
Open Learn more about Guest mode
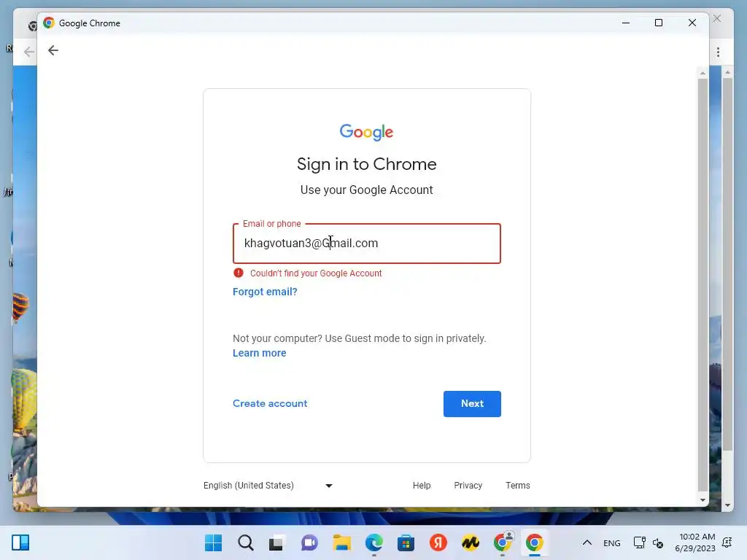tap(259, 353)
